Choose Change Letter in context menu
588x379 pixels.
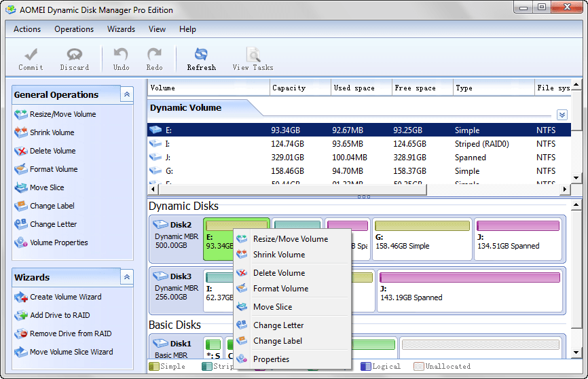pos(278,325)
